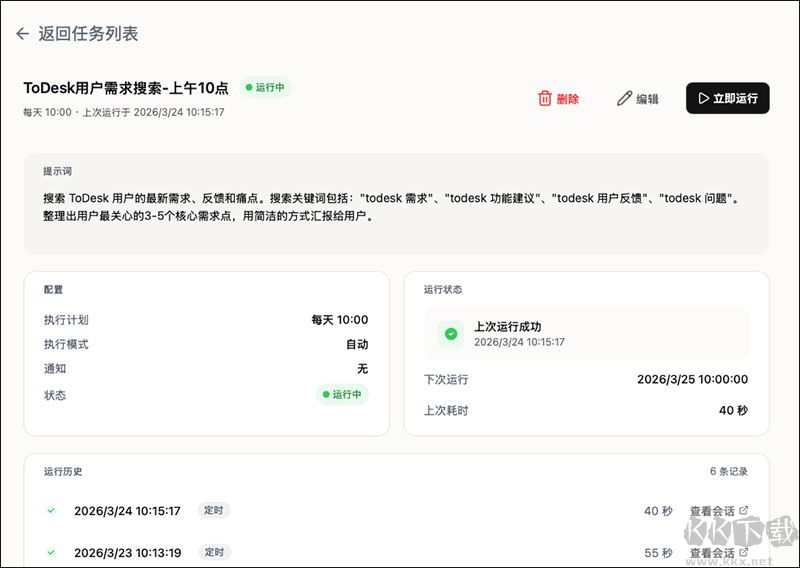The height and width of the screenshot is (568, 800).
Task: Click the pencil edit icon
Action: 624,98
